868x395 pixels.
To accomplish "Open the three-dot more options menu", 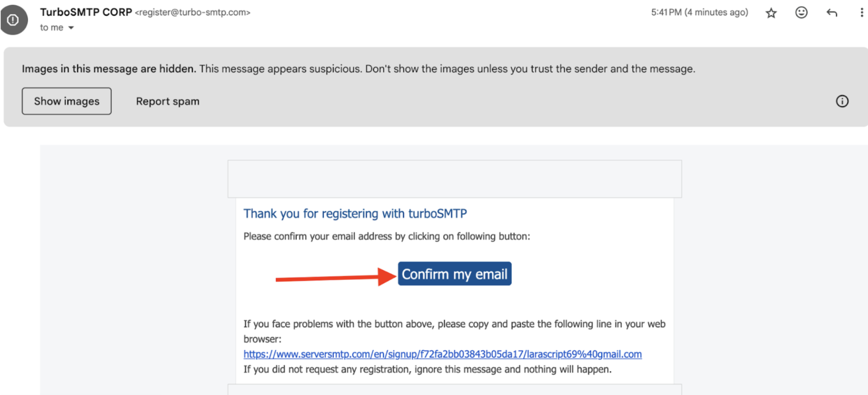I will click(861, 13).
